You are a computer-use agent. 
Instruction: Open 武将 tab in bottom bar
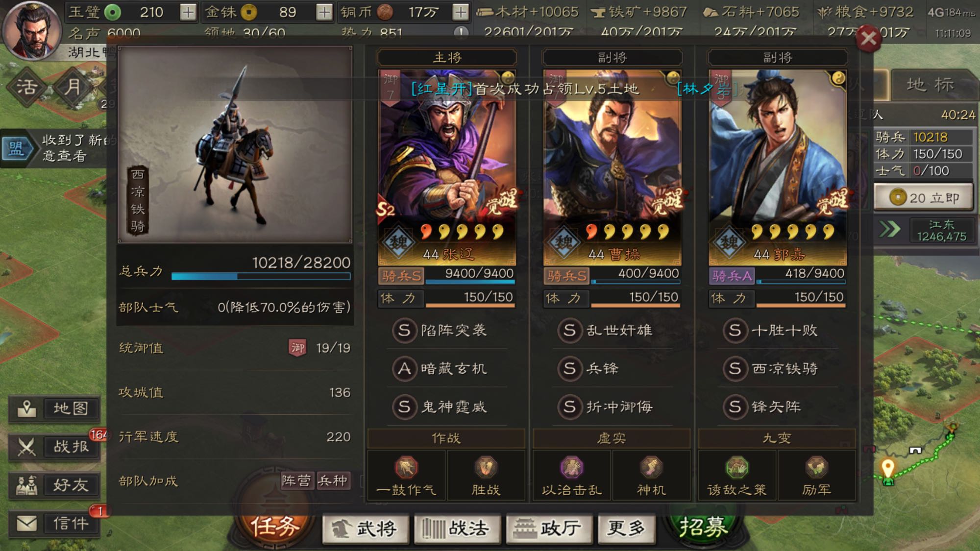(x=365, y=528)
